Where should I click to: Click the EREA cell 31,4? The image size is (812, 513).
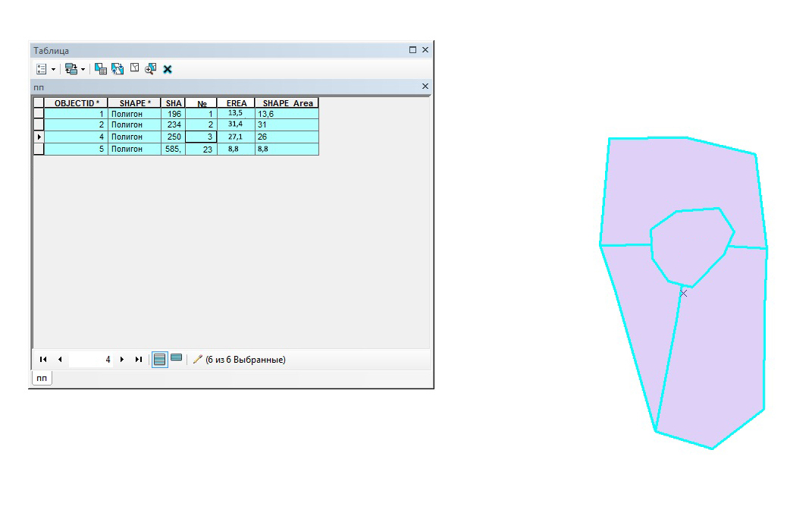(x=236, y=124)
